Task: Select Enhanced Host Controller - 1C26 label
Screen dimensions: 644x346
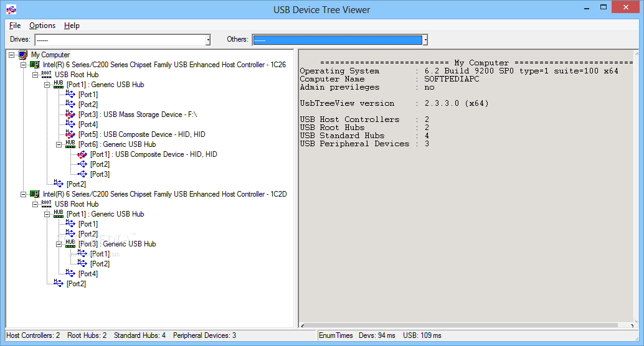Action: pos(164,65)
